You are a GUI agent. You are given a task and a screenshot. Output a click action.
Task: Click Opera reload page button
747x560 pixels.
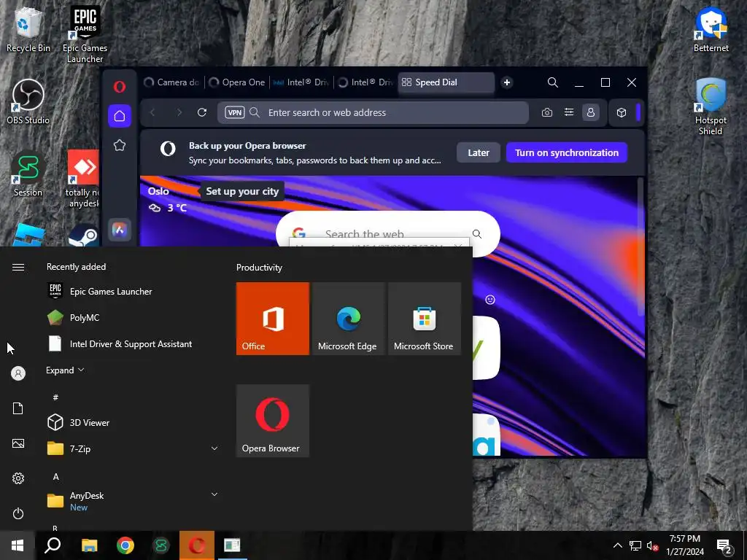[x=202, y=112]
